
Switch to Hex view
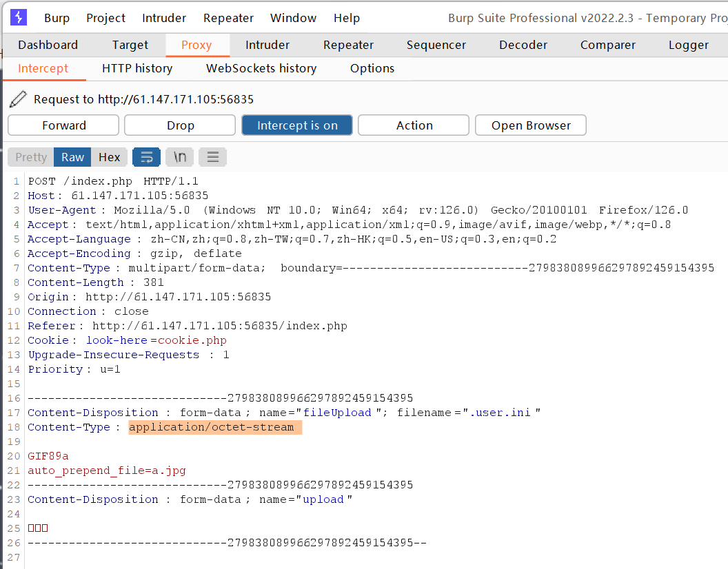(109, 157)
